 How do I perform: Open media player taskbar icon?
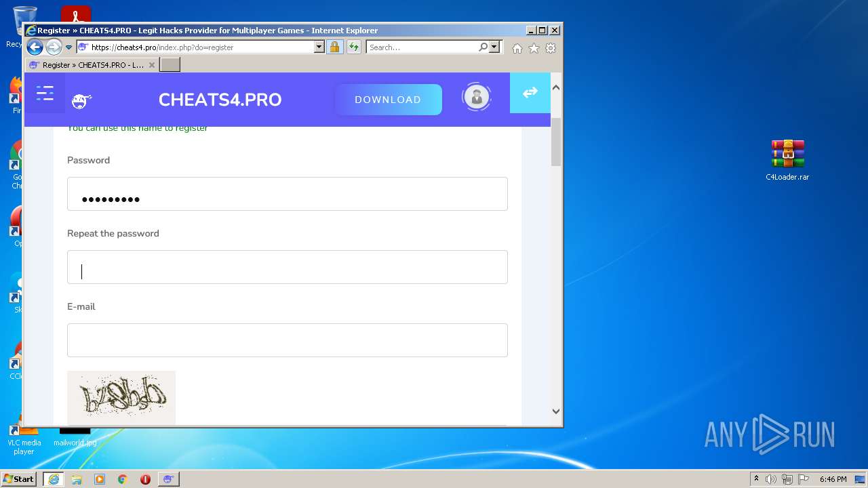(x=100, y=479)
